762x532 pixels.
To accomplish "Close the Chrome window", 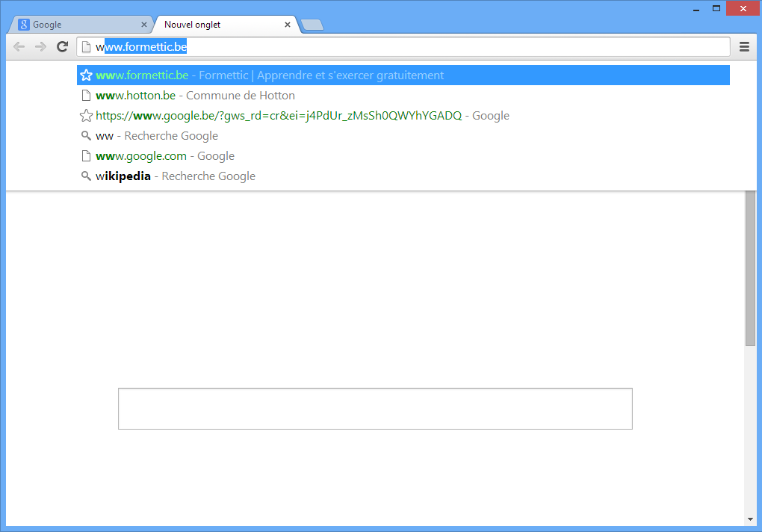I will pos(743,9).
